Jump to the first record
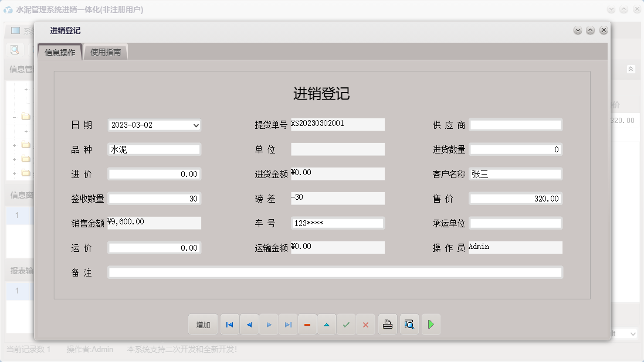Viewport: 644px width, 362px height. point(229,324)
